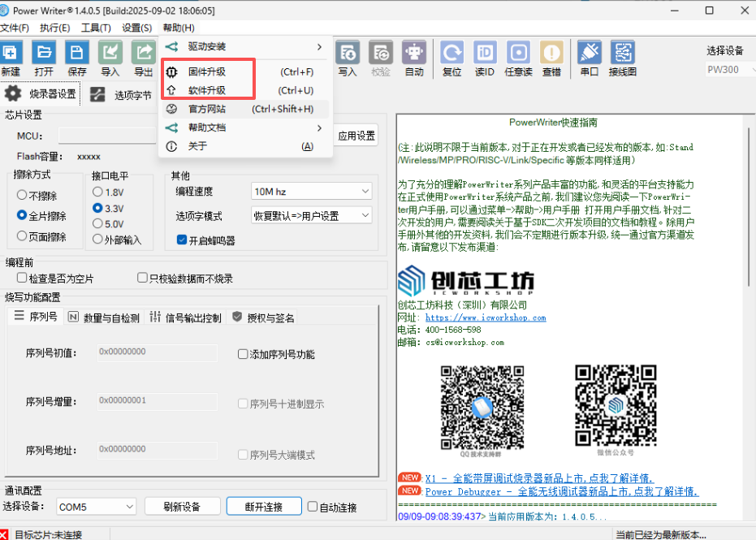756x540 pixels.
Task: Open the 设置(S) menu
Action: (x=137, y=28)
